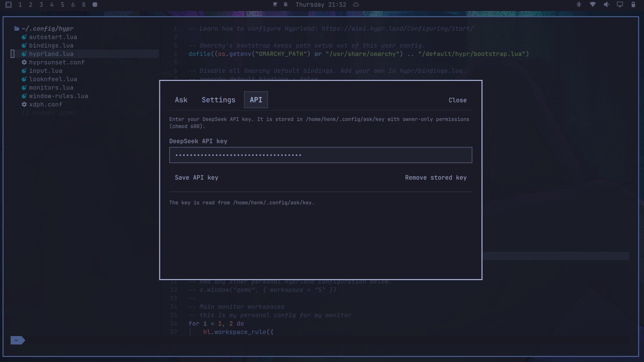Click the display monitor tray icon
644x362 pixels.
coord(620,5)
